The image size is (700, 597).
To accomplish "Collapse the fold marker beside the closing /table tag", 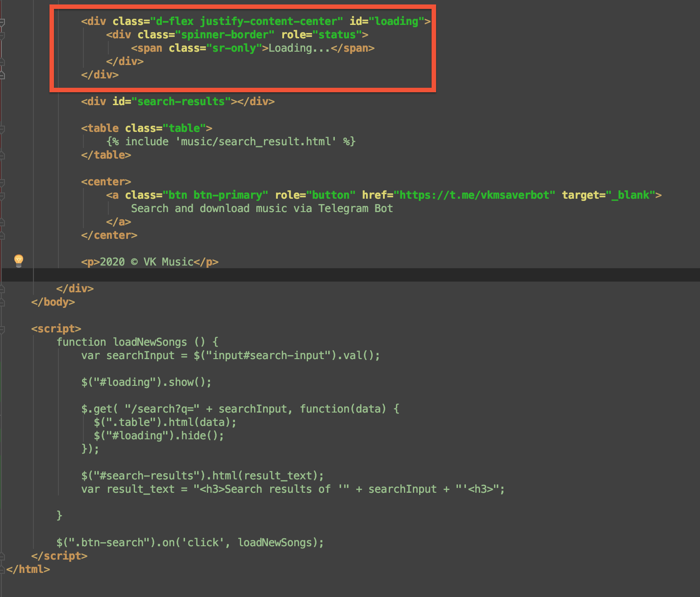I will (x=2, y=155).
